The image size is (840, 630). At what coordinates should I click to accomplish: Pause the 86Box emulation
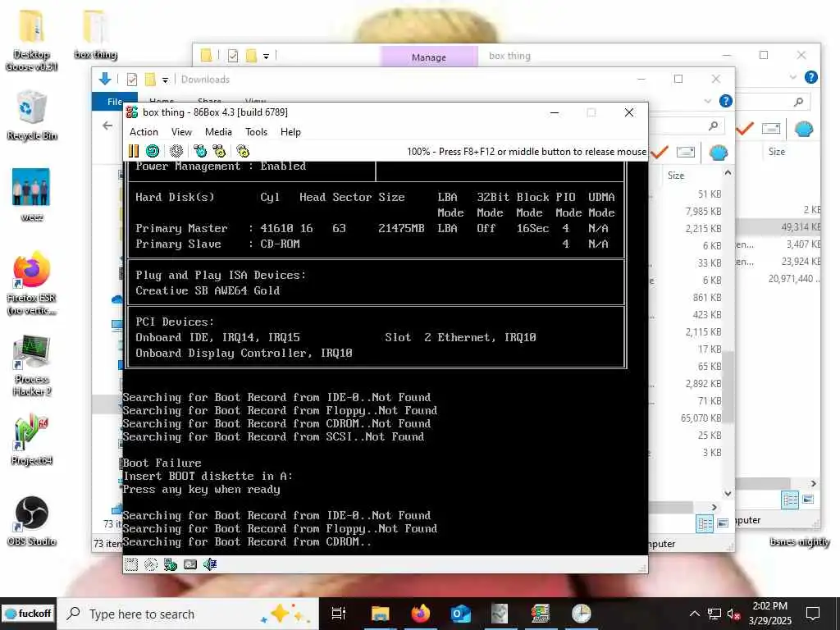[134, 151]
